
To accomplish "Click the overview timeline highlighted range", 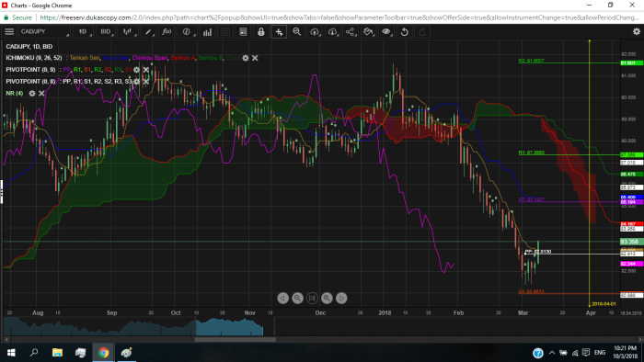I will pyautogui.click(x=229, y=327).
